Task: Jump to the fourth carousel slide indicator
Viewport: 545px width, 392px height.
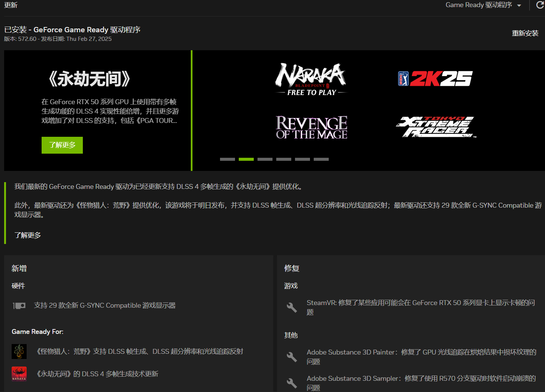Action: 284,159
